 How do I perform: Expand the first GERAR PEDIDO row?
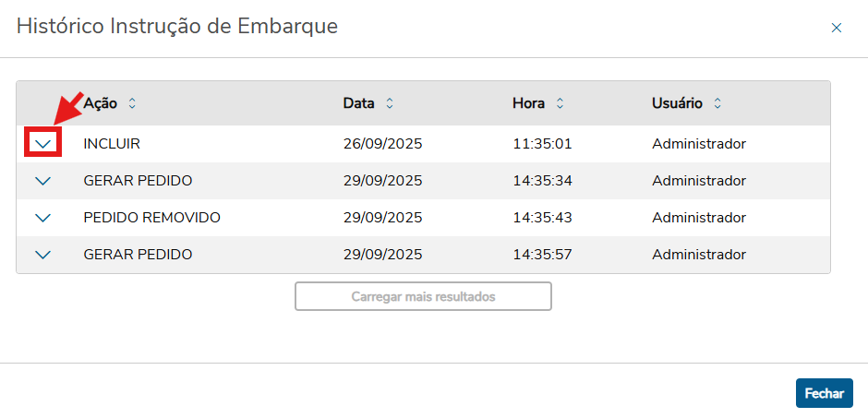coord(42,181)
